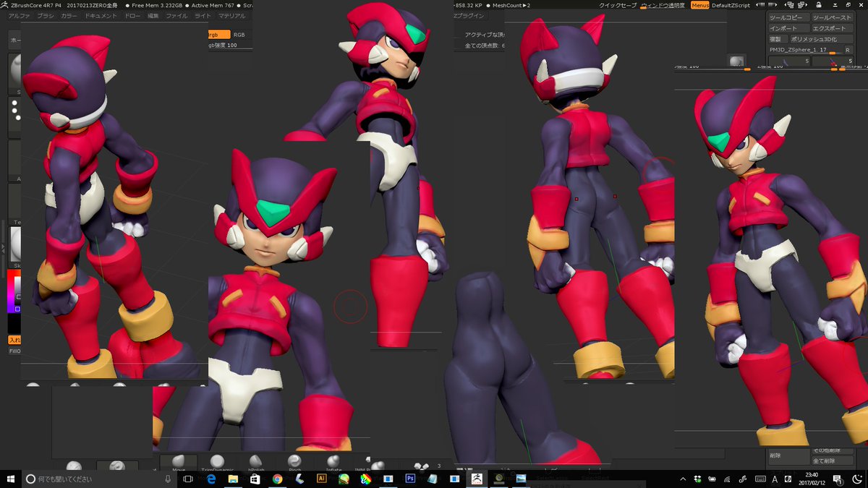The height and width of the screenshot is (488, 868).
Task: Open the ドキュメント (Document) menu
Action: (101, 15)
